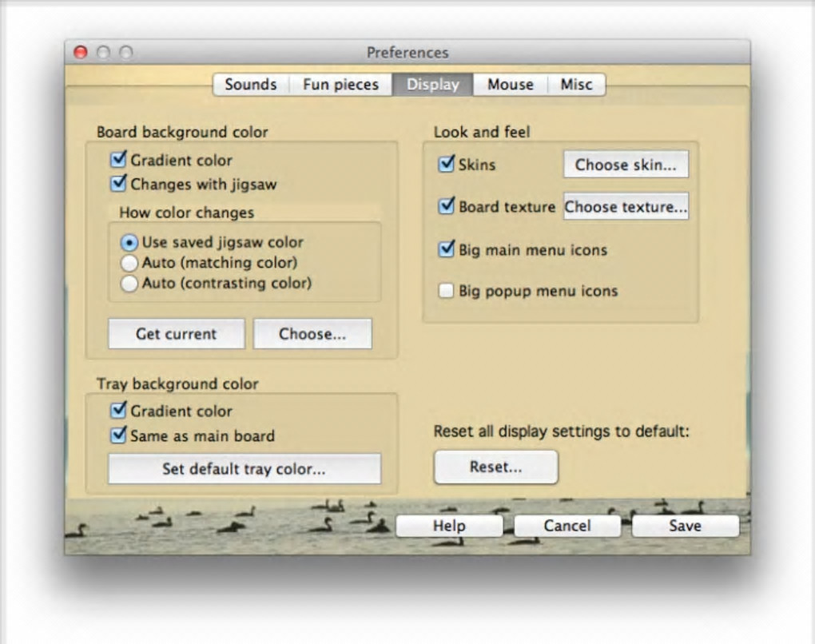Toggle the Skins checkbox
This screenshot has height=644, width=815.
coord(447,165)
